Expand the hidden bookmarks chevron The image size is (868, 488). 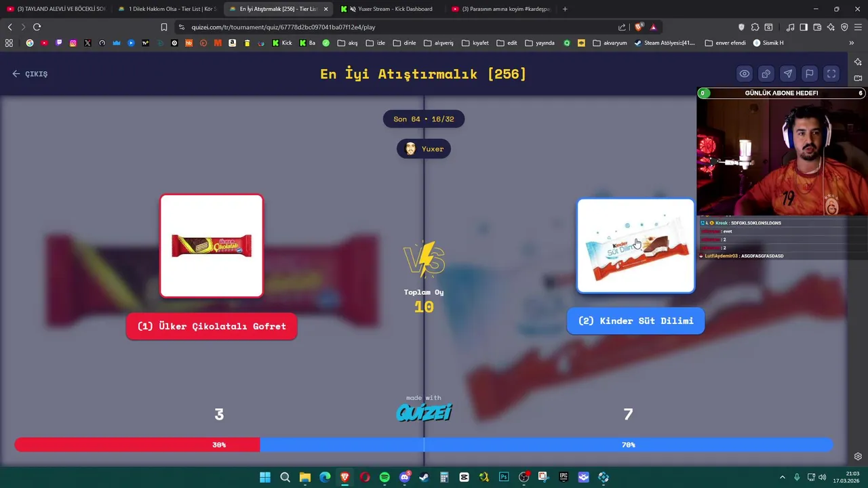click(x=851, y=43)
